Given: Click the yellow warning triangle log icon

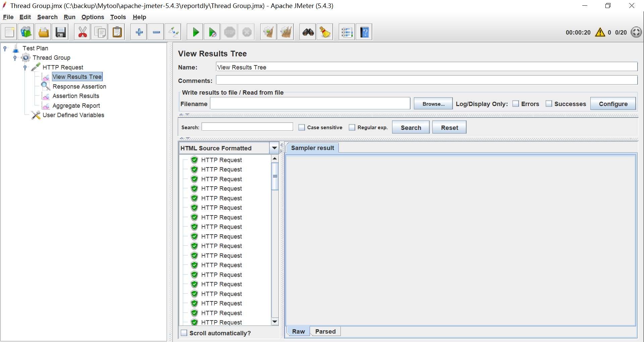Looking at the screenshot, I should coord(600,32).
